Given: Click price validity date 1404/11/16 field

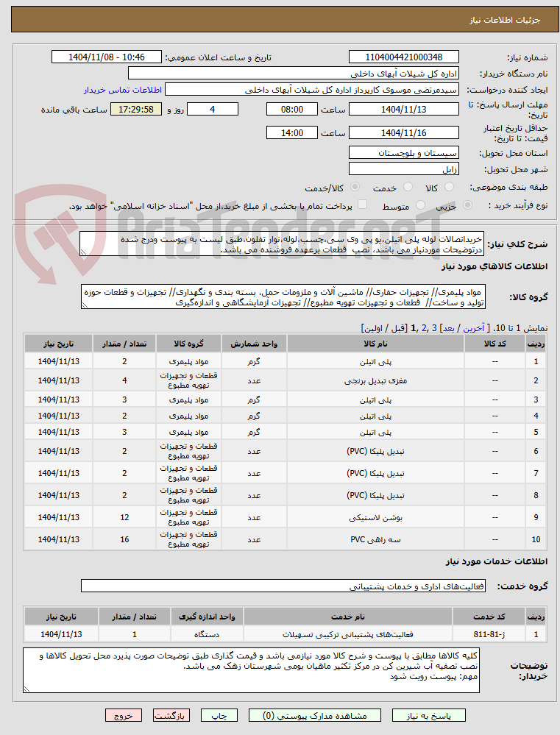Looking at the screenshot, I should [x=404, y=132].
